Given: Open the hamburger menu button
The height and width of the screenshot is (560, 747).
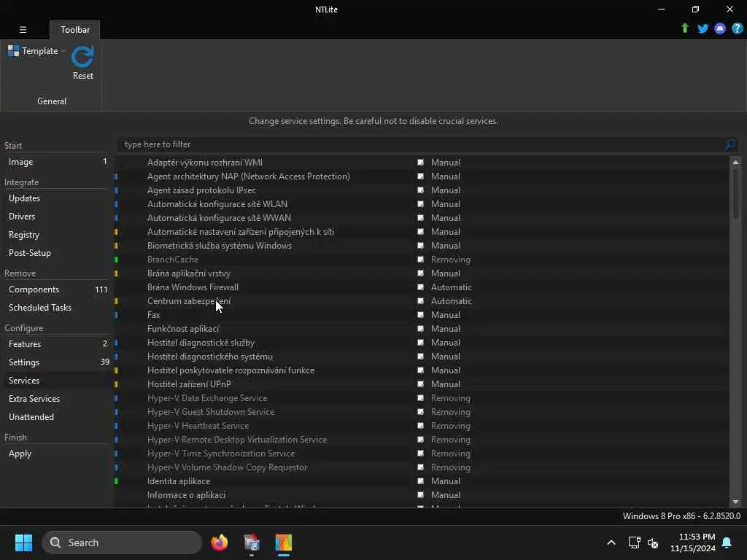Looking at the screenshot, I should click(x=23, y=29).
